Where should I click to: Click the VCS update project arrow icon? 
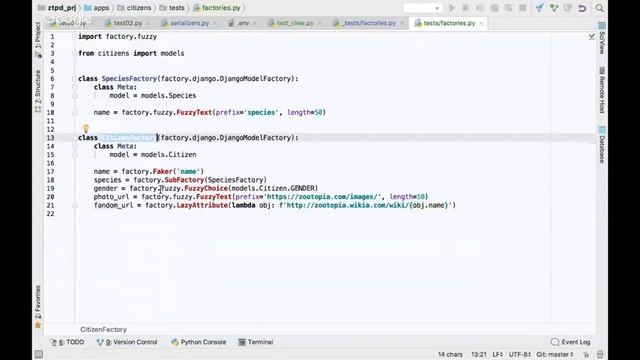tap(540, 8)
